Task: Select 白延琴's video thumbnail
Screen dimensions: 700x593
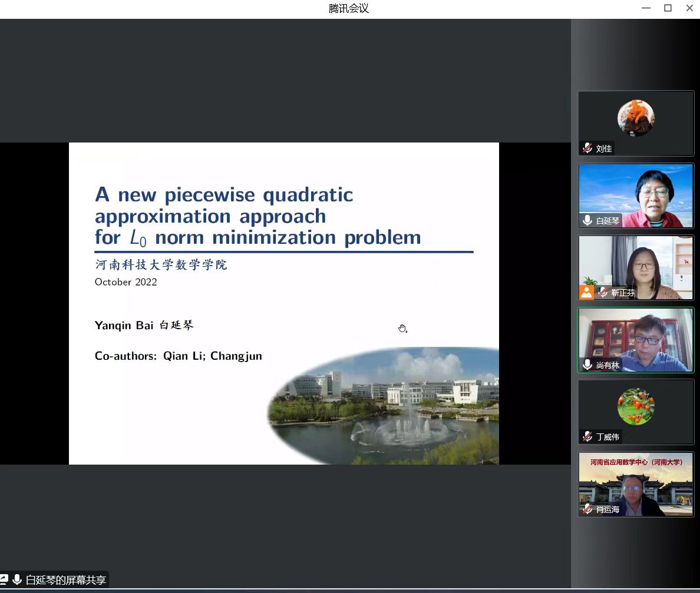Action: [636, 196]
